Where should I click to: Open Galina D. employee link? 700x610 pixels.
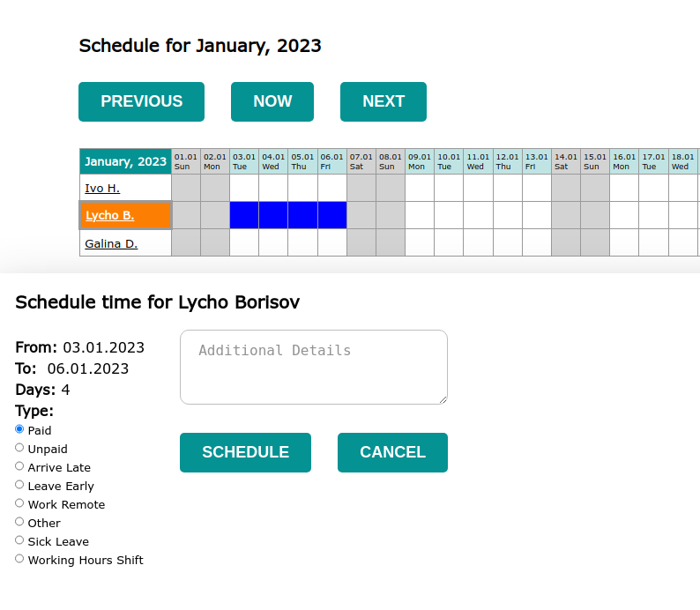tap(111, 243)
